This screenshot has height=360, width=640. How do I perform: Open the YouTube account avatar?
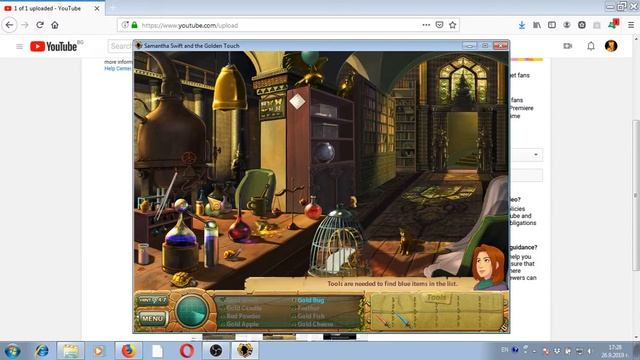coord(611,46)
